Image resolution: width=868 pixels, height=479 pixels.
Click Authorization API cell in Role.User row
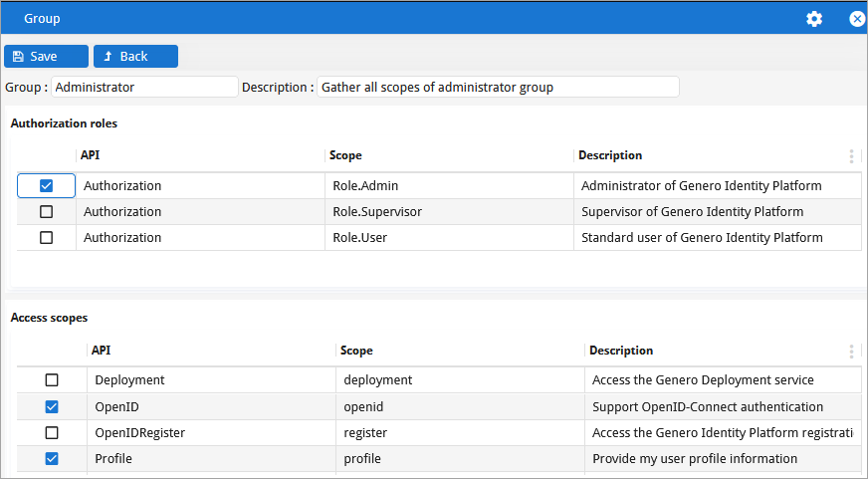[200, 238]
